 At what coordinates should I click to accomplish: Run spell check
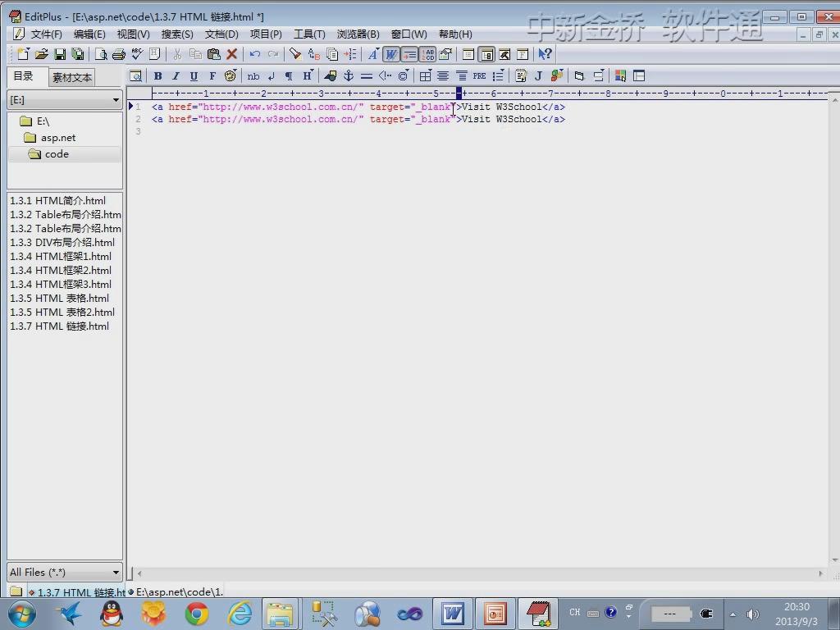[x=137, y=54]
